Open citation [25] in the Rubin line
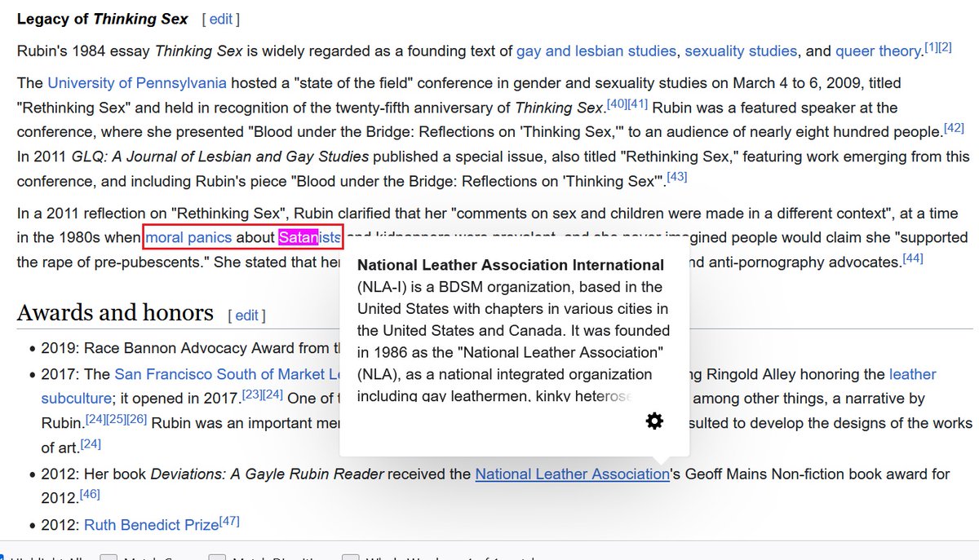The height and width of the screenshot is (560, 979). [x=117, y=419]
